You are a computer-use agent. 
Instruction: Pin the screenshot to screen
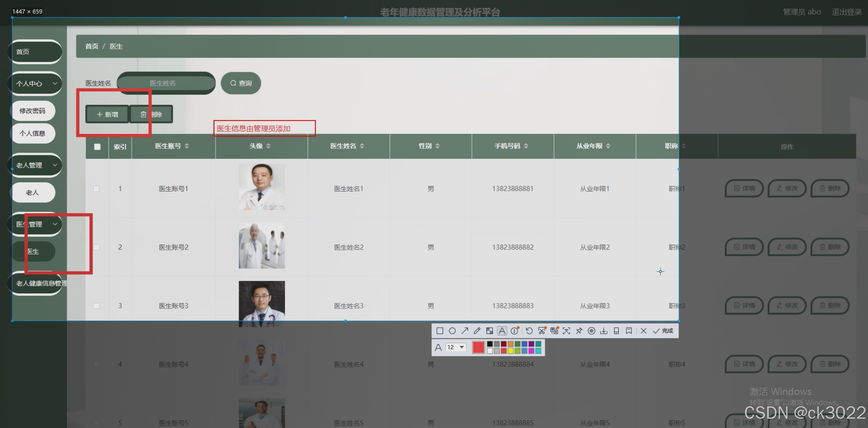pyautogui.click(x=579, y=331)
